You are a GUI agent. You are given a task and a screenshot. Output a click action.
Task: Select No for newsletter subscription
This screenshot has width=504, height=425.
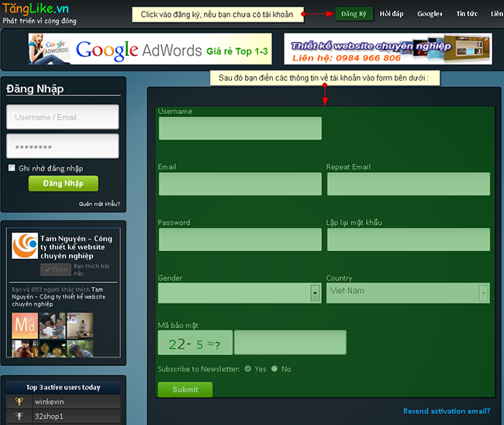(x=274, y=368)
